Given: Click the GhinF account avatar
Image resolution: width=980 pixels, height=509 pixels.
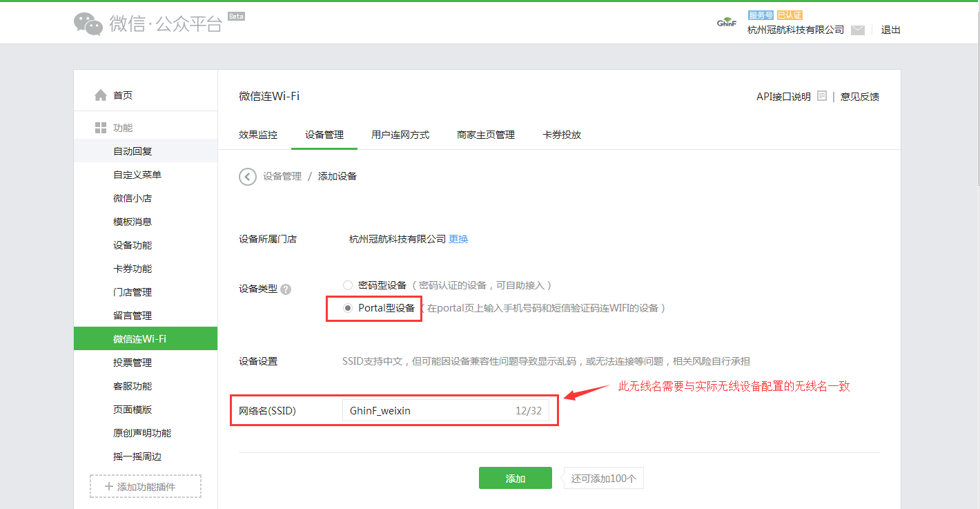Looking at the screenshot, I should coord(727,23).
